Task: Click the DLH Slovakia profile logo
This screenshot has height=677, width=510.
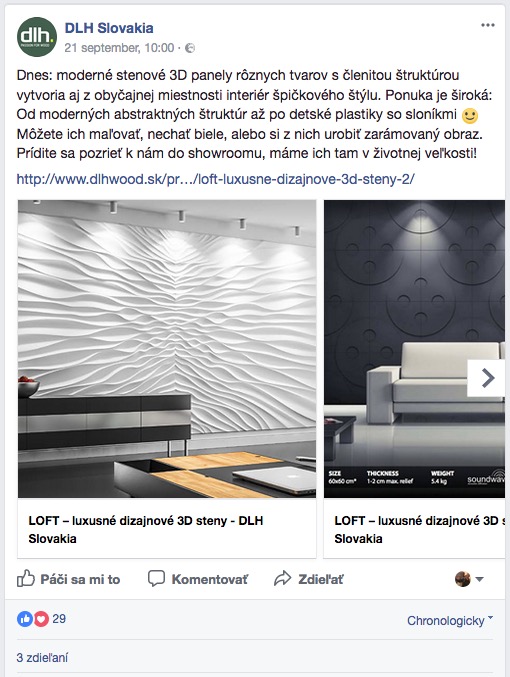Action: pos(37,37)
